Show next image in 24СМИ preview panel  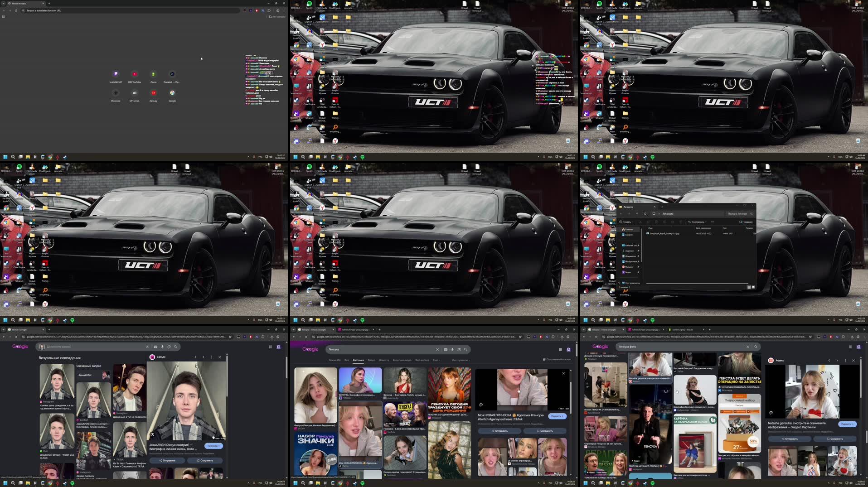click(x=203, y=357)
